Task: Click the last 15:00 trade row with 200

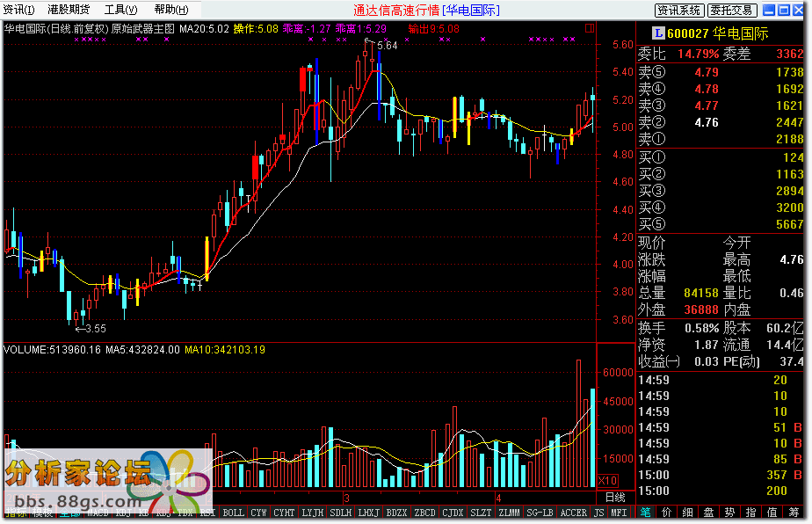Action: pyautogui.click(x=721, y=491)
